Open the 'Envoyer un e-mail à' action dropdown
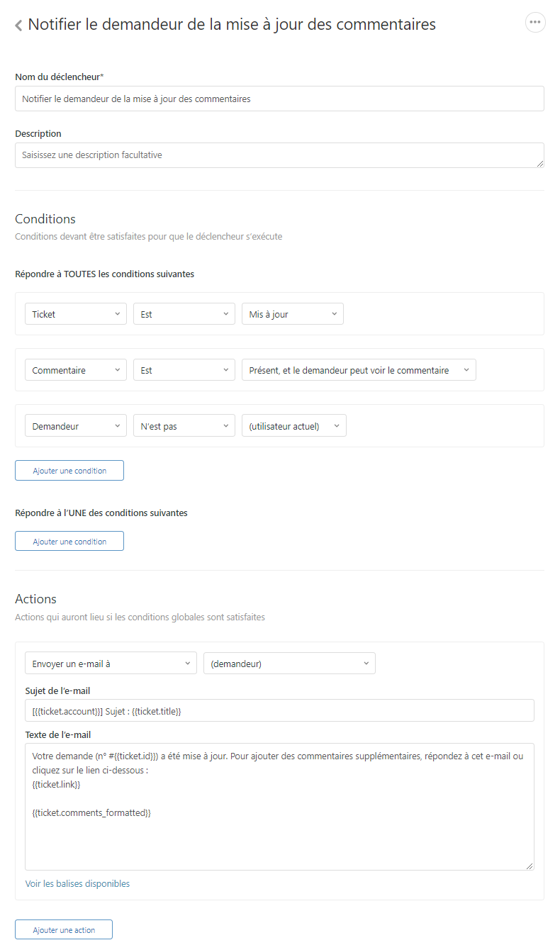Image resolution: width=560 pixels, height=945 pixels. click(x=111, y=664)
